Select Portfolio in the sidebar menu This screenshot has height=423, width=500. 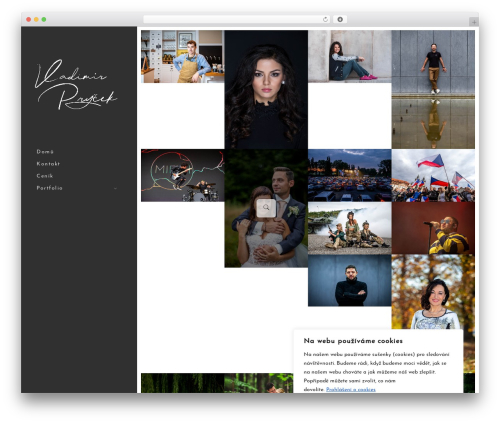(x=49, y=188)
